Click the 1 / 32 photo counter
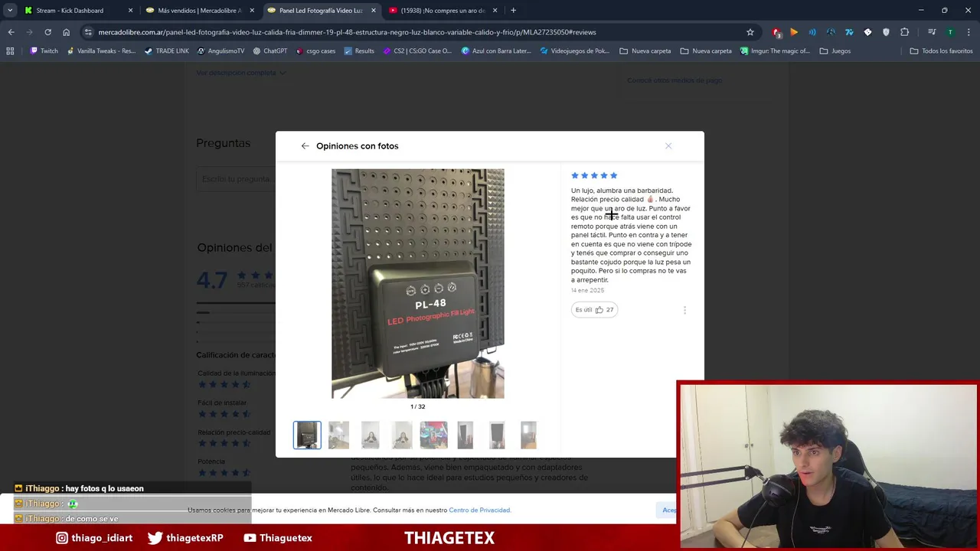Image resolution: width=980 pixels, height=551 pixels. click(x=417, y=406)
